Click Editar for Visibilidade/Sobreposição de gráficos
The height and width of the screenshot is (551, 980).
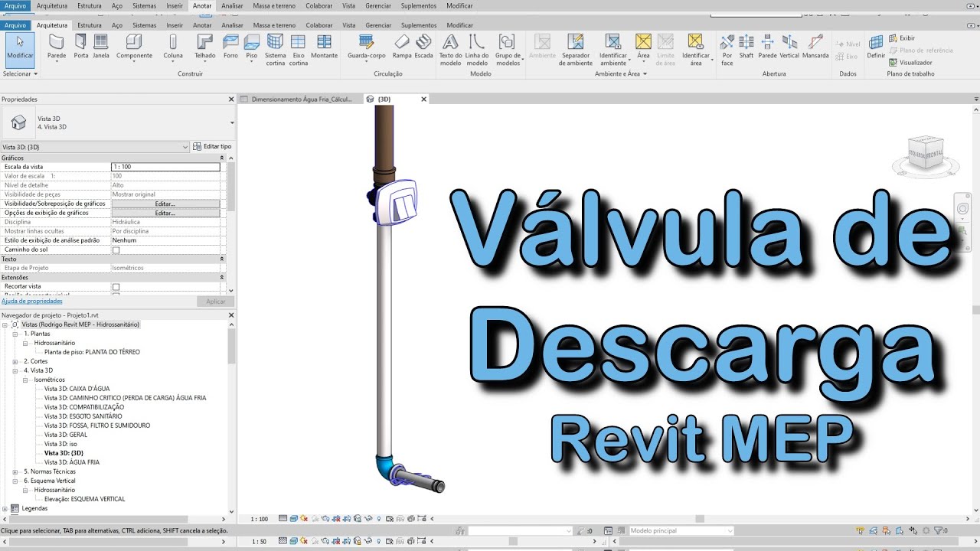[x=165, y=204]
